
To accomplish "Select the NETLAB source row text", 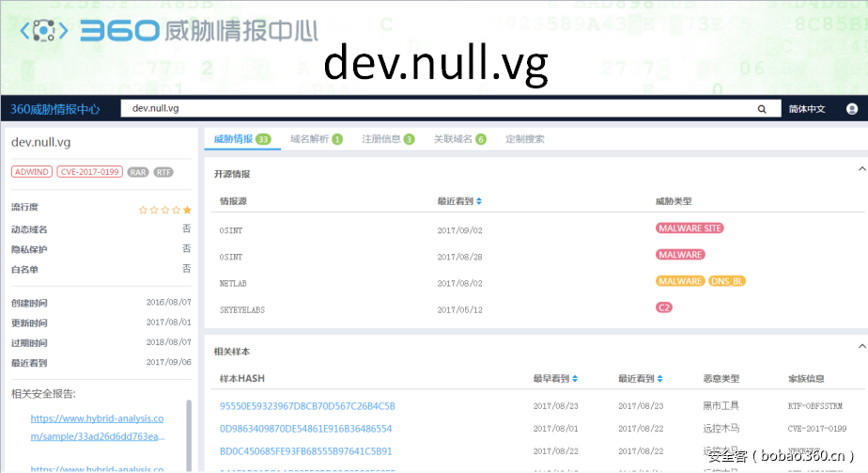I will (233, 284).
